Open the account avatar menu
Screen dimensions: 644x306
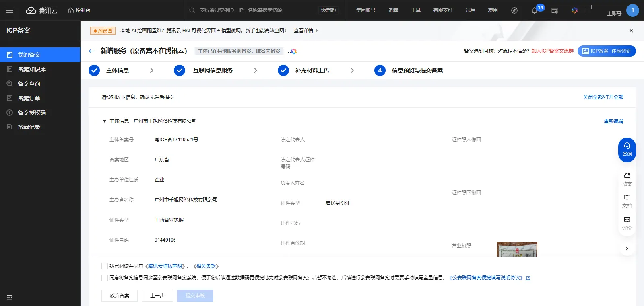[x=633, y=10]
